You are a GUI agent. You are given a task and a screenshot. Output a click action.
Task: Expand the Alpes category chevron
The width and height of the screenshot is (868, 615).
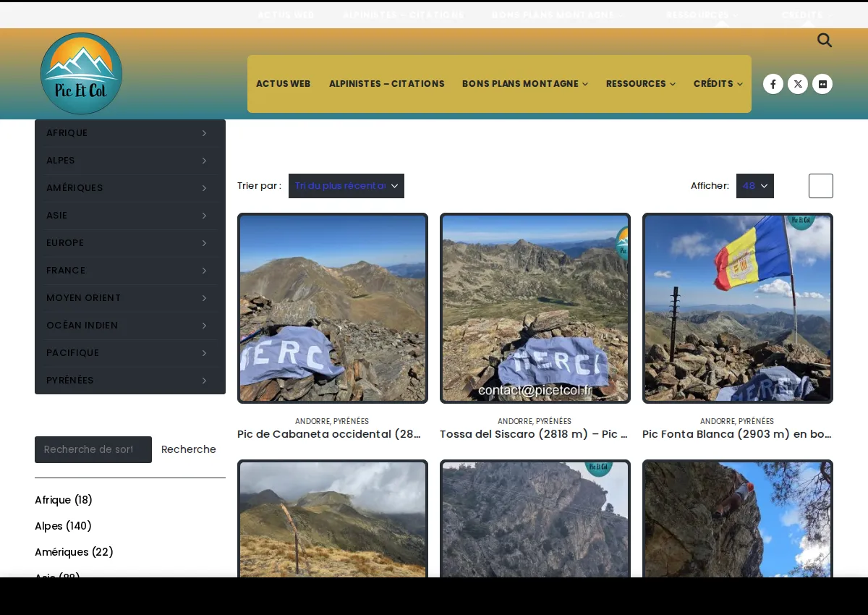click(205, 161)
